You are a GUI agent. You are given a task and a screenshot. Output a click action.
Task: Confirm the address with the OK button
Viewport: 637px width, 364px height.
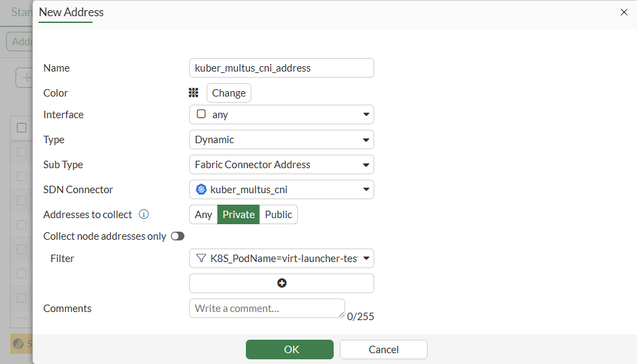coord(290,349)
